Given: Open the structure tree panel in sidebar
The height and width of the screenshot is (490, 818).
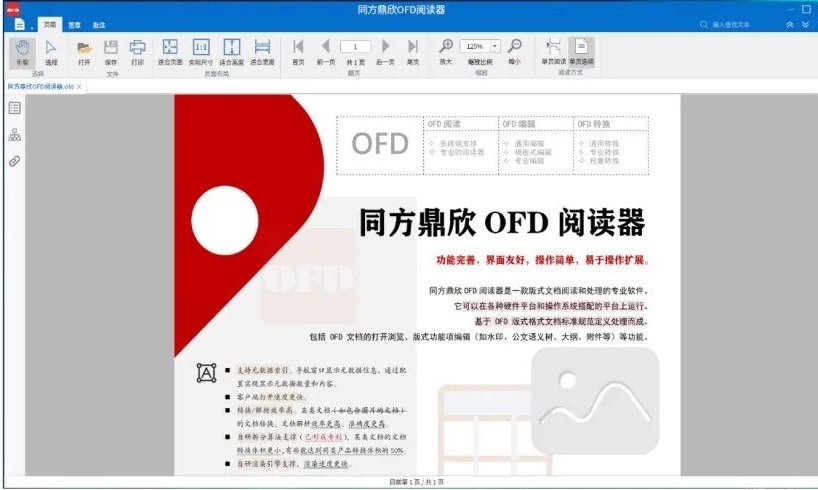Looking at the screenshot, I should coord(15,135).
